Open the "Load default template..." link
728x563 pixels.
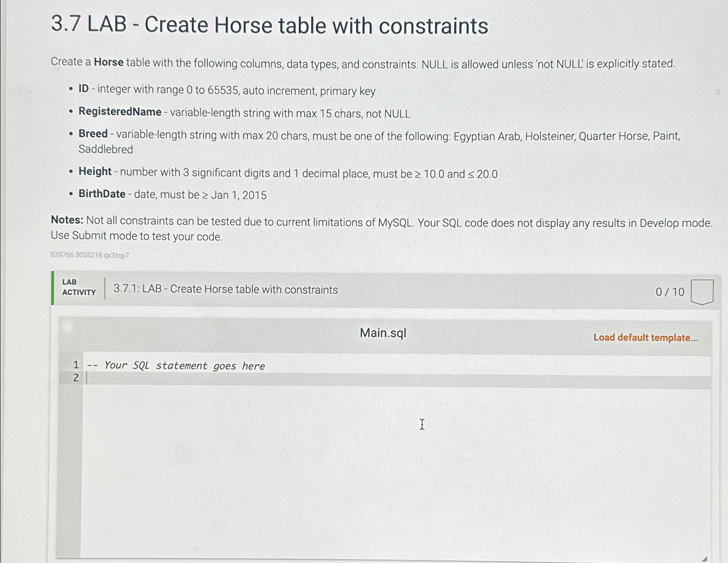tap(646, 337)
